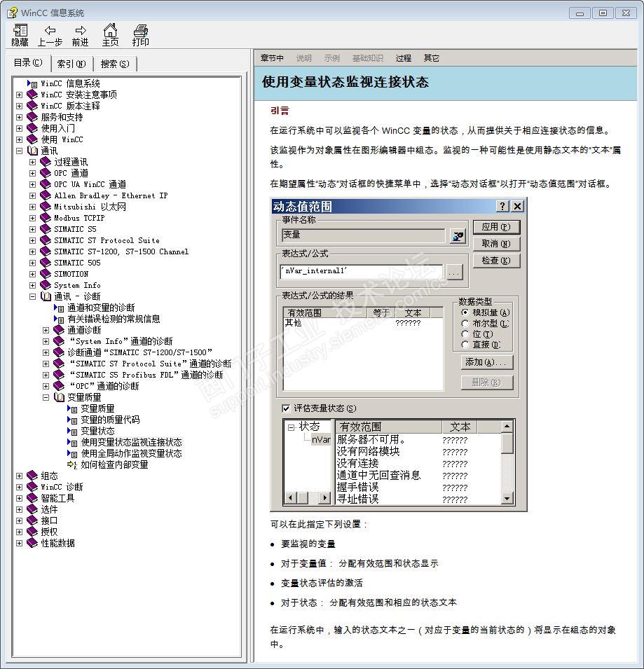Image resolution: width=644 pixels, height=669 pixels.
Task: Click the page icon of 通道和变量的诊断
Action: pos(59,308)
